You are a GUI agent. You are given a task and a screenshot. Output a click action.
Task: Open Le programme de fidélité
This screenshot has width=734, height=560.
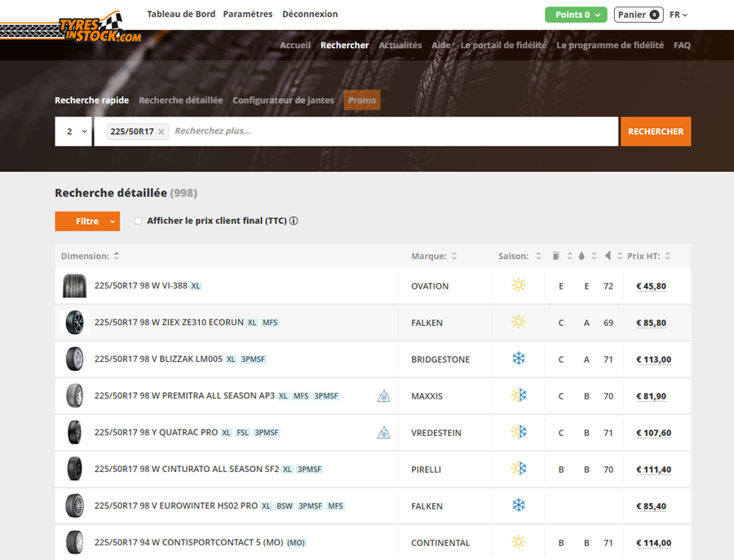(x=610, y=45)
